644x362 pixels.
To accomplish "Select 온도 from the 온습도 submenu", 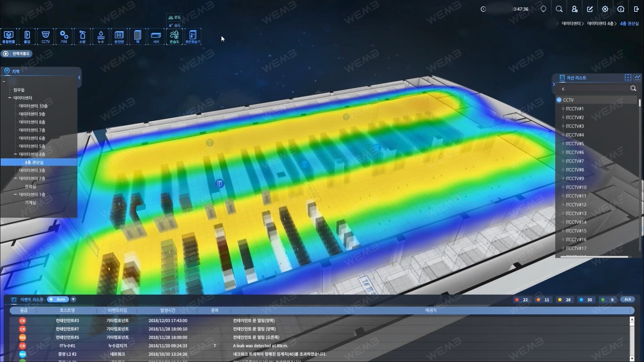I will point(175,17).
